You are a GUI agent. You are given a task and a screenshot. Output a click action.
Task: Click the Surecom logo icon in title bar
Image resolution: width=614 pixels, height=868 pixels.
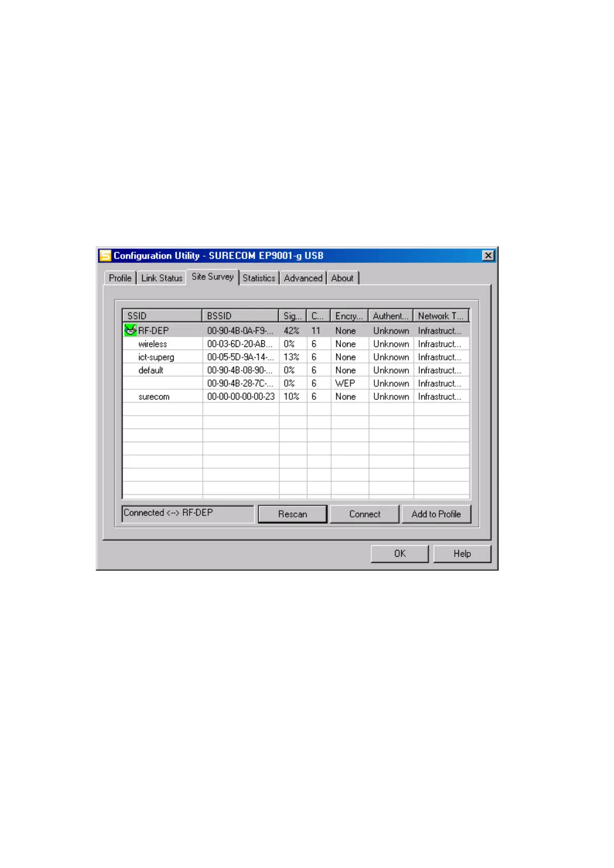tap(105, 256)
